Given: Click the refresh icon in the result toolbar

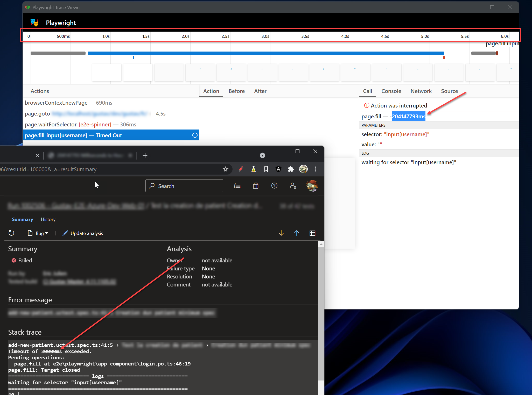Looking at the screenshot, I should tap(11, 233).
